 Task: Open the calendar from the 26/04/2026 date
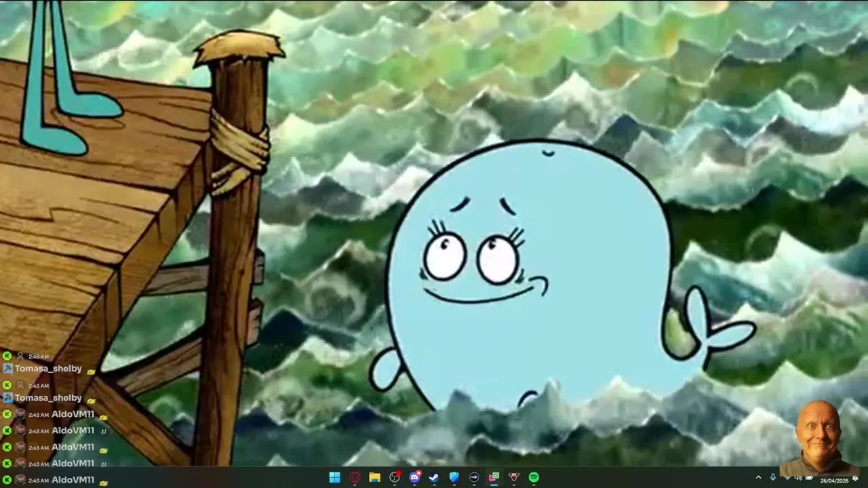pos(834,481)
